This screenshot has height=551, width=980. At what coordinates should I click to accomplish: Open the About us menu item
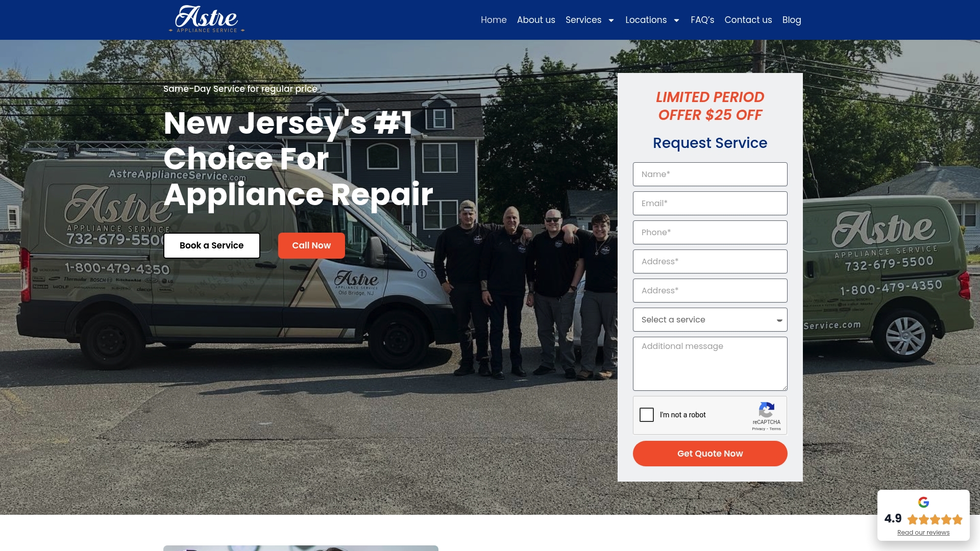[x=536, y=20]
